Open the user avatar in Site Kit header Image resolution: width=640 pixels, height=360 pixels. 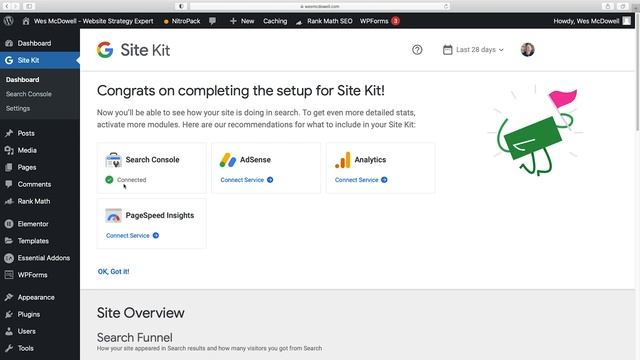pyautogui.click(x=527, y=50)
